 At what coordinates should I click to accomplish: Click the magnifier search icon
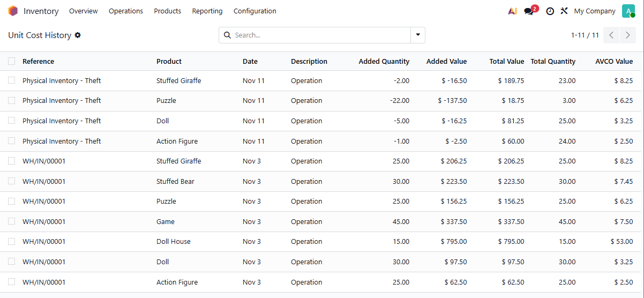coord(228,35)
